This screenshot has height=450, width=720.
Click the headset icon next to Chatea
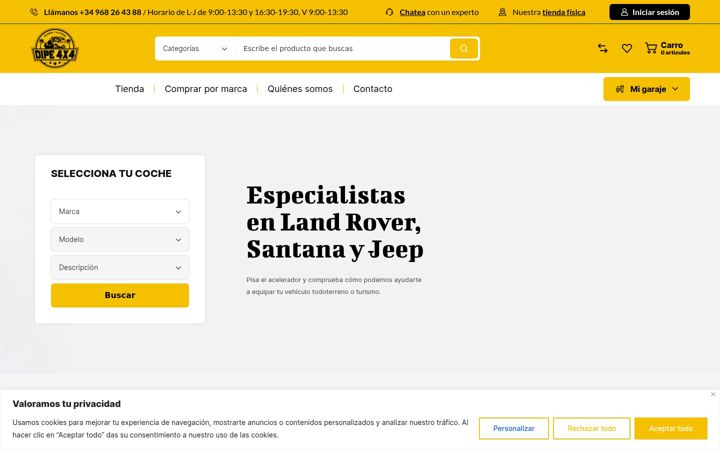click(x=389, y=12)
